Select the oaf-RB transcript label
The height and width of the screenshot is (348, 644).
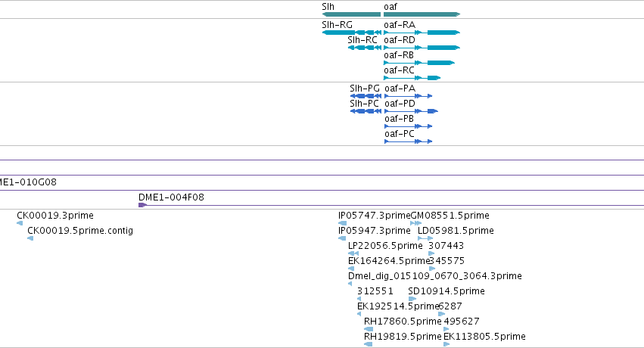coord(399,55)
